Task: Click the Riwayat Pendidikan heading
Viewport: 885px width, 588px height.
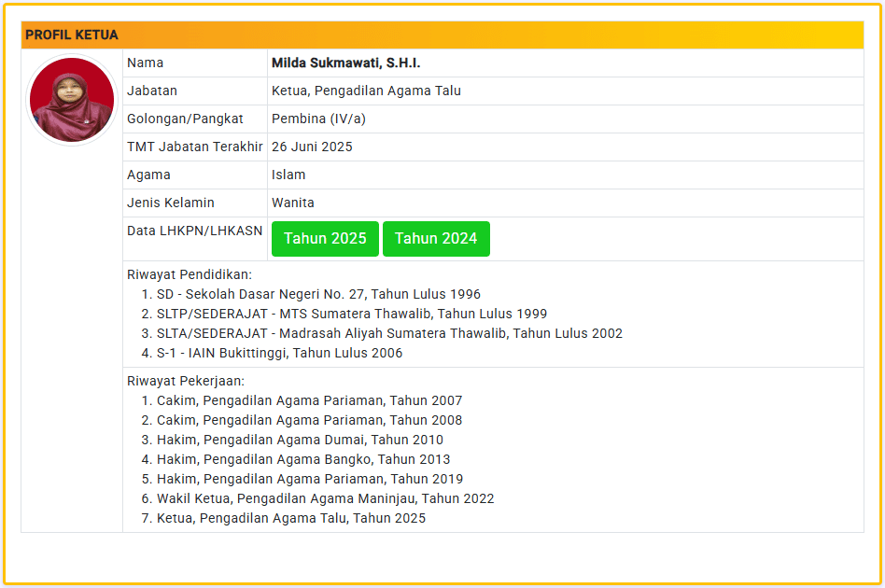Action: 190,275
